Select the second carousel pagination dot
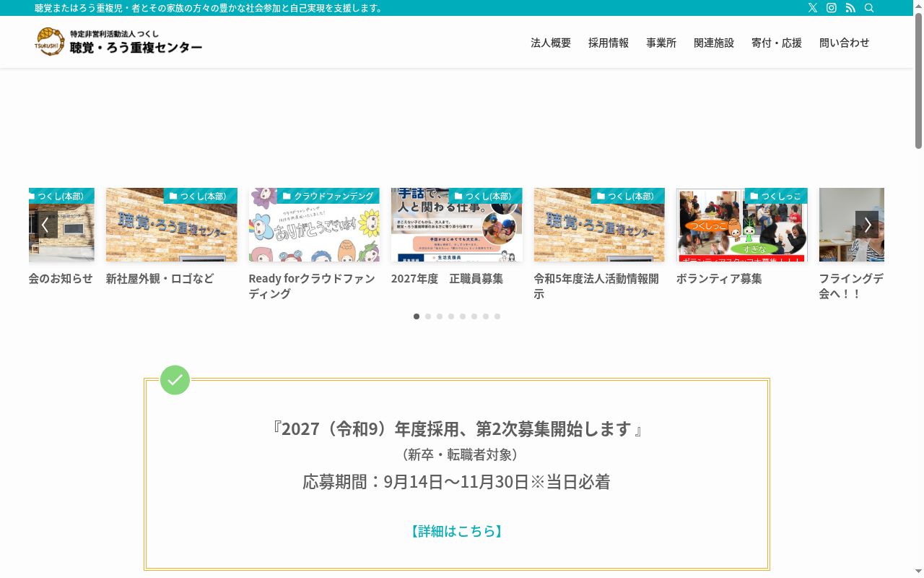The image size is (924, 578). pos(428,316)
